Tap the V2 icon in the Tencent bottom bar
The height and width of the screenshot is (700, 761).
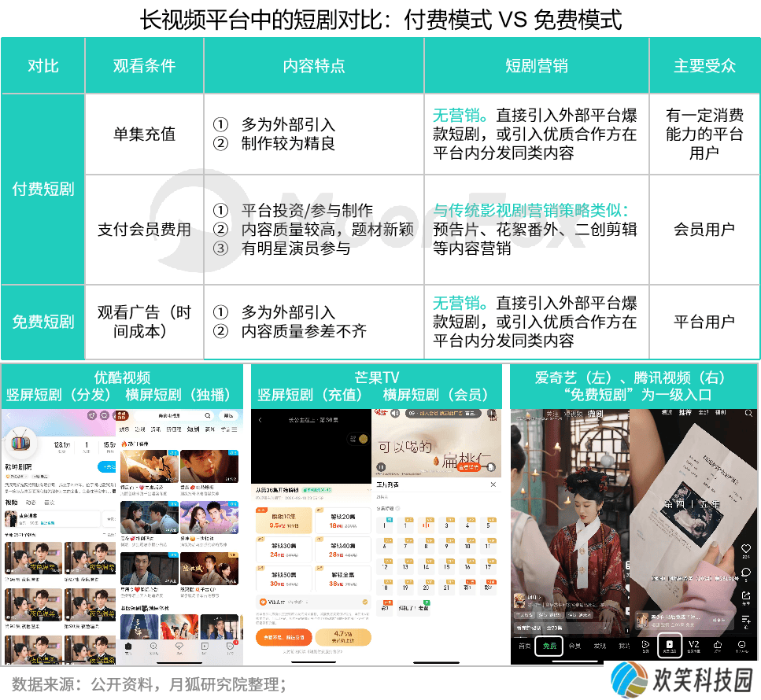(x=693, y=645)
